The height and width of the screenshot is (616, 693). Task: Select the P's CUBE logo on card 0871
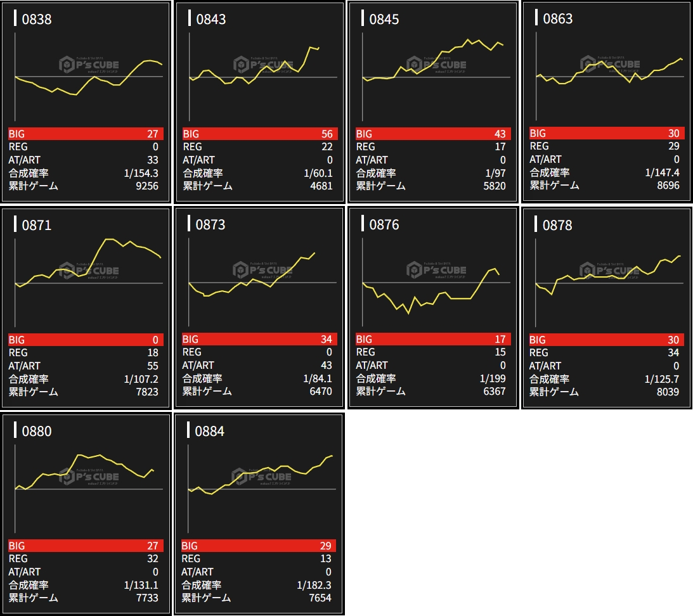point(89,270)
